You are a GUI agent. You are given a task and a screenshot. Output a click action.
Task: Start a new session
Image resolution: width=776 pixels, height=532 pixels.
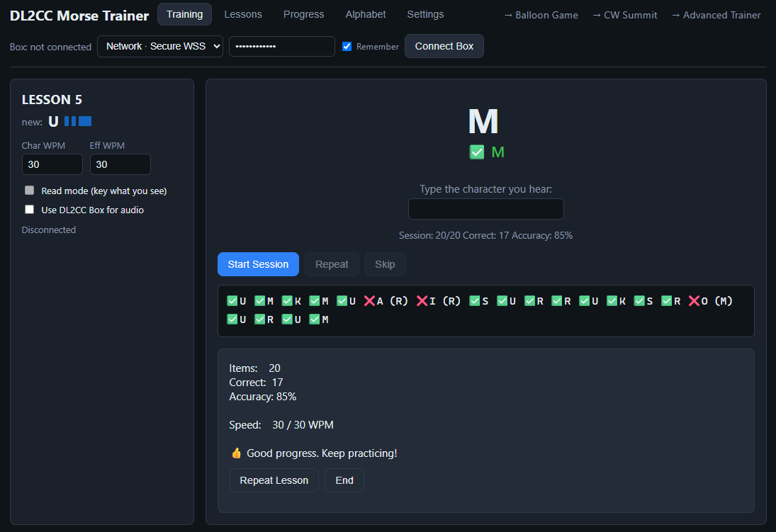[258, 264]
